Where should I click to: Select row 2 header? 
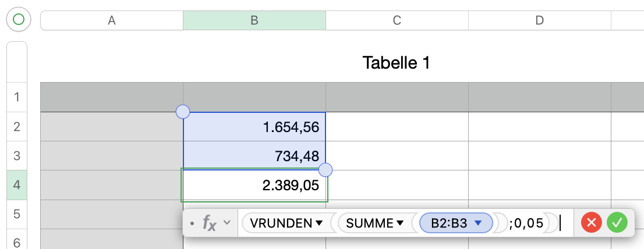pyautogui.click(x=16, y=126)
